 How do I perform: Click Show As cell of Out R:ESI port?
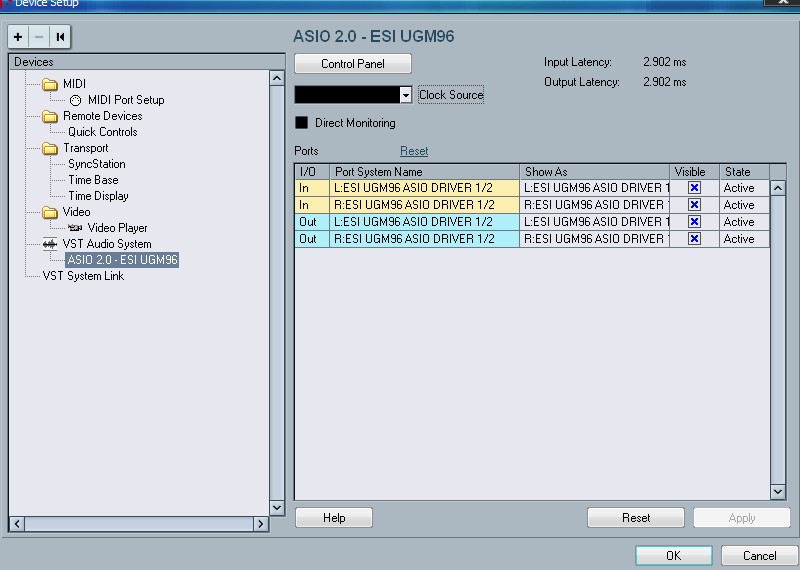pyautogui.click(x=594, y=238)
